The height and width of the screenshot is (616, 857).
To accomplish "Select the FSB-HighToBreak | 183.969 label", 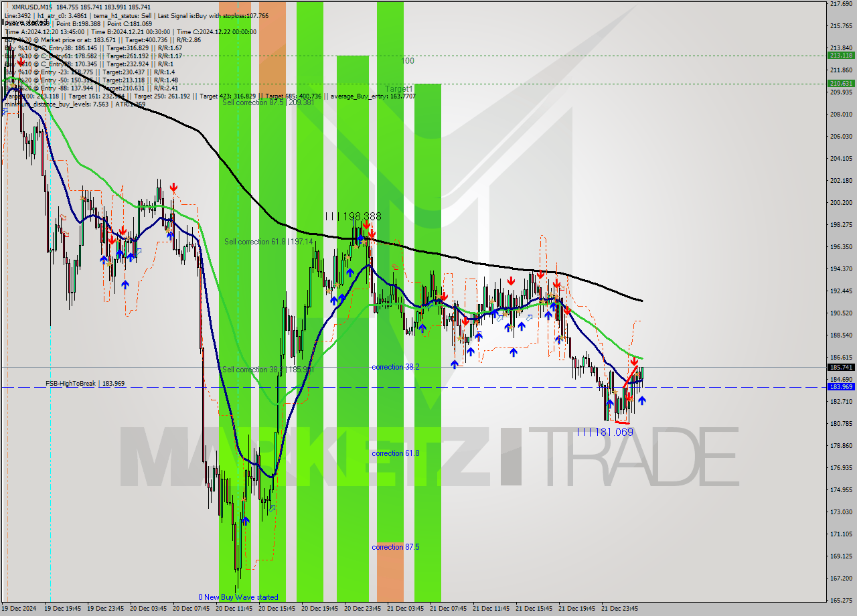I will [x=85, y=383].
